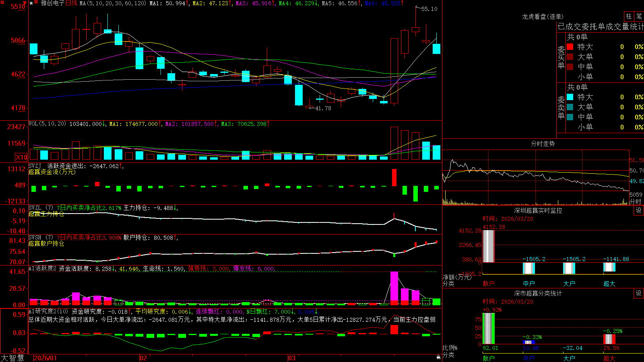The image size is (644, 362).
Task: Click the 大智慧 logo label
Action: (12, 358)
